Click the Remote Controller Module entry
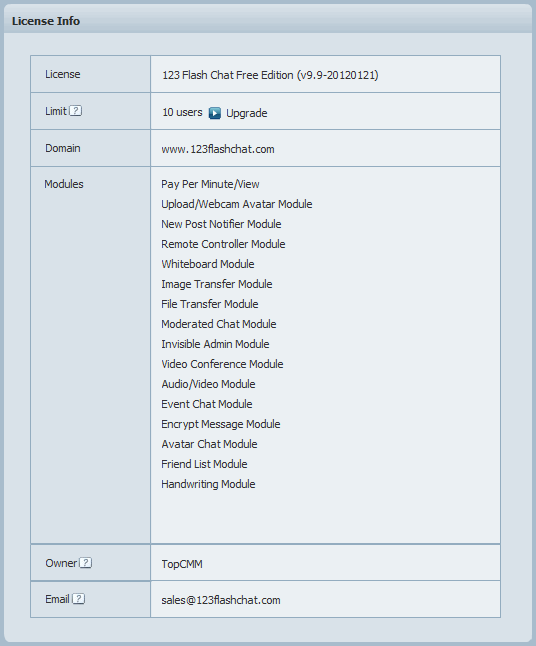Image resolution: width=536 pixels, height=646 pixels. (x=223, y=244)
